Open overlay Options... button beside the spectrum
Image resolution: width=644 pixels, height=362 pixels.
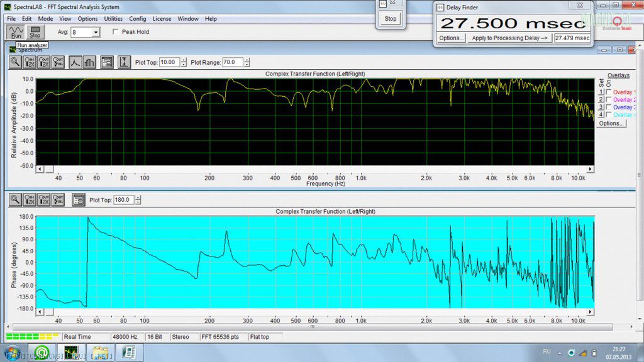coord(611,123)
